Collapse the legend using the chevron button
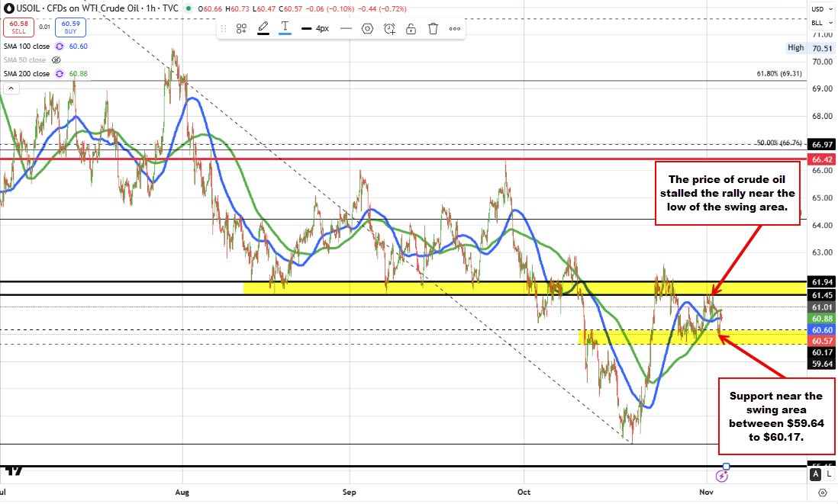 (x=10, y=88)
